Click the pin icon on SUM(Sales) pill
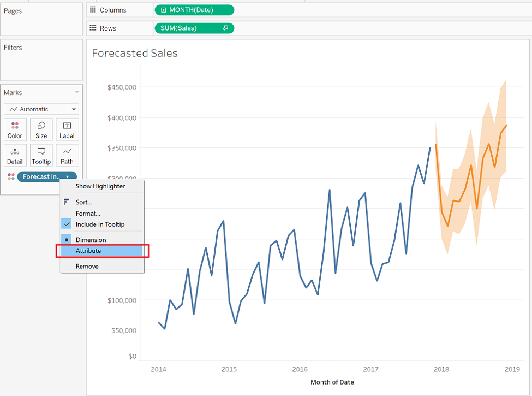This screenshot has width=532, height=396. pos(226,28)
